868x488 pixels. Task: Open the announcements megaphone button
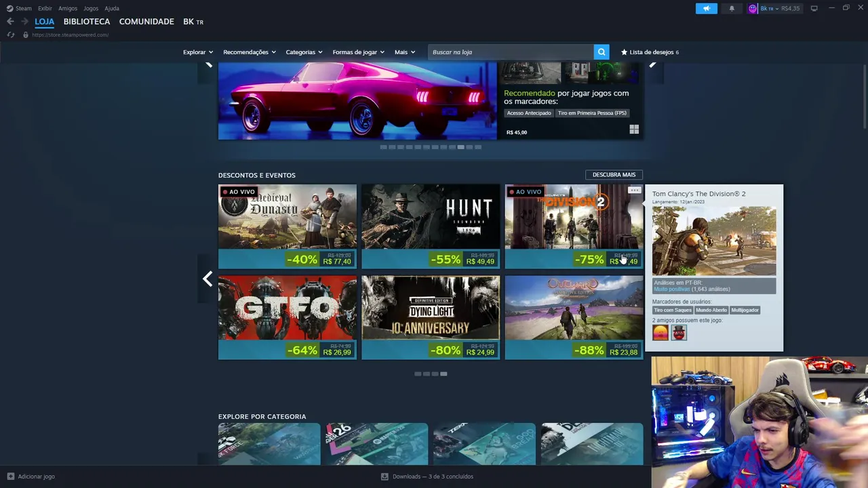click(706, 8)
